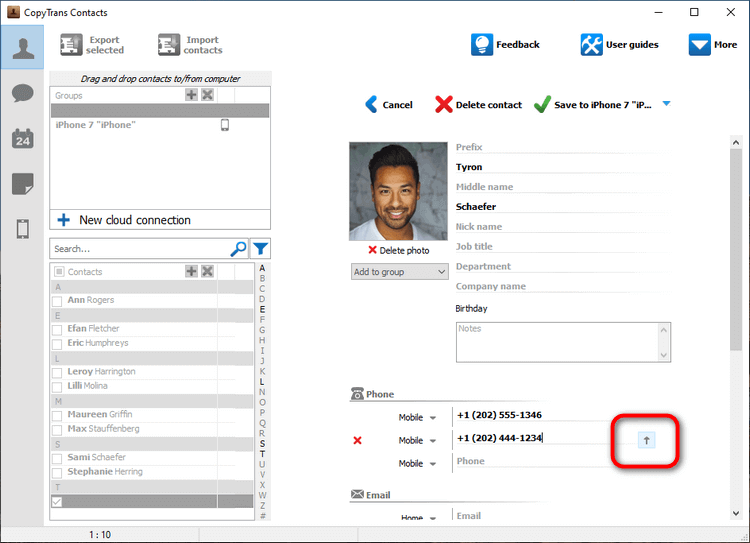Cancel editing the contact

click(x=388, y=104)
